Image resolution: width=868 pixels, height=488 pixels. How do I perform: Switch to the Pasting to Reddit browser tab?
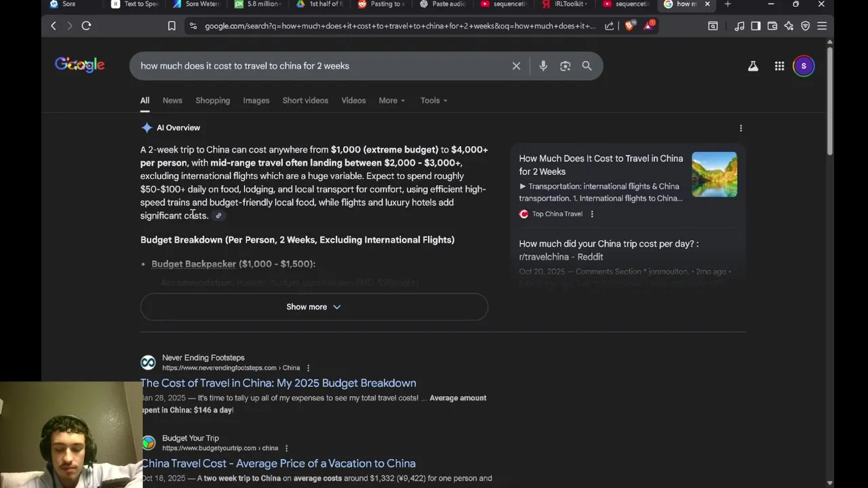(380, 4)
